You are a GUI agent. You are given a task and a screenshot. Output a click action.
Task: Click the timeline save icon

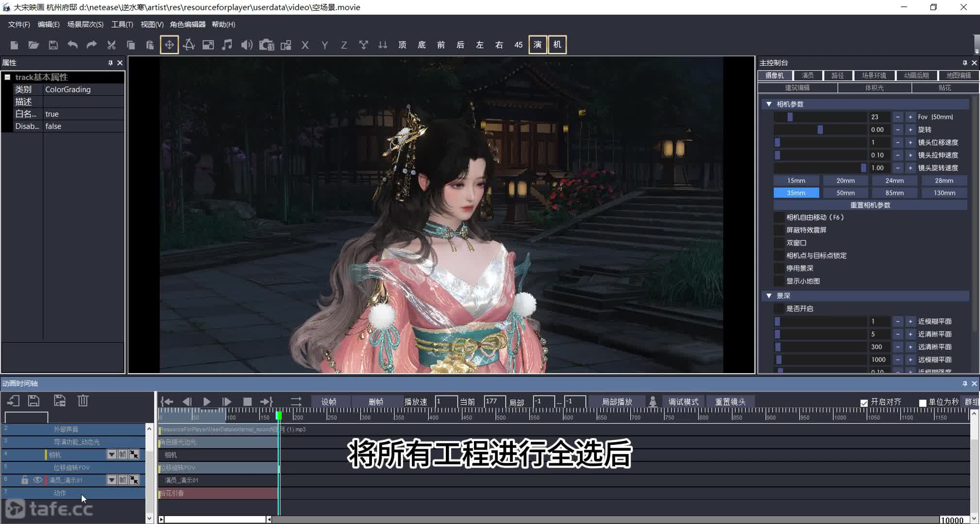(x=34, y=401)
